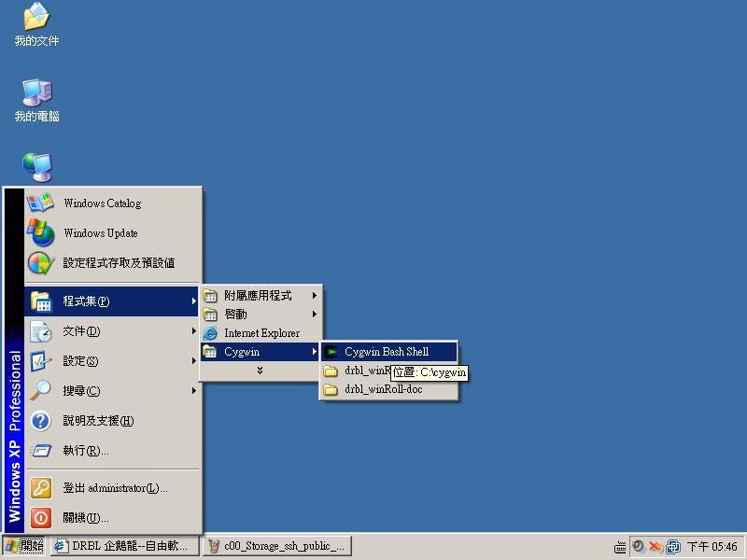Click the Help and Support icon
This screenshot has height=560, width=747.
(x=41, y=421)
